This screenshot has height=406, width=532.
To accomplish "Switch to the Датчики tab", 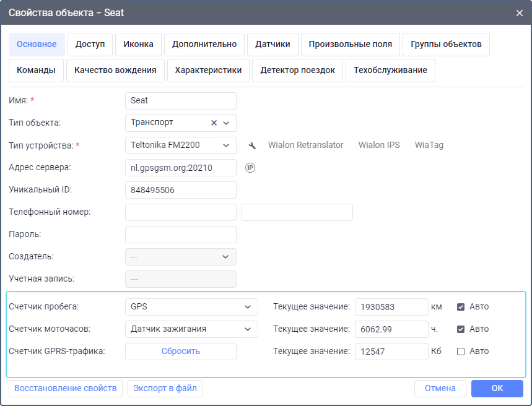I will (x=273, y=45).
